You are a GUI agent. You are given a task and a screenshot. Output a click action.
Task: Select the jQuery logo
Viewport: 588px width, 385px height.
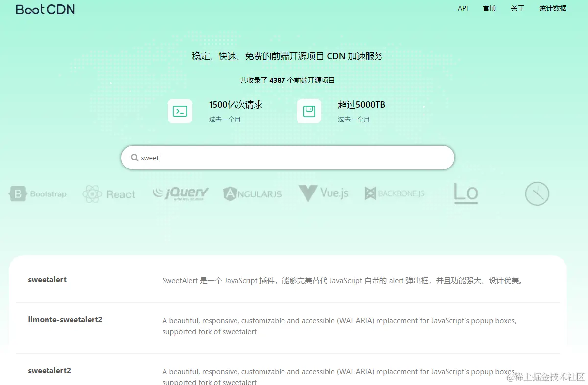click(x=181, y=193)
